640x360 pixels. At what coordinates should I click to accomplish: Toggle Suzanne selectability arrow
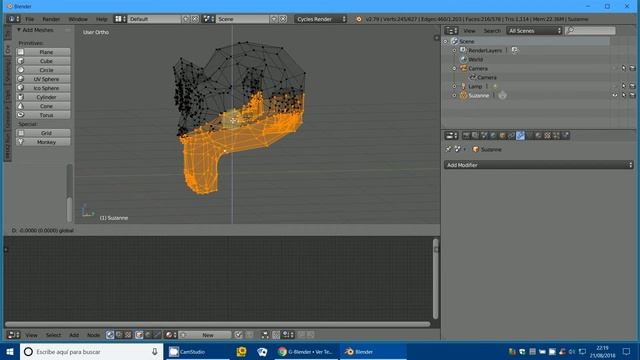click(x=624, y=95)
